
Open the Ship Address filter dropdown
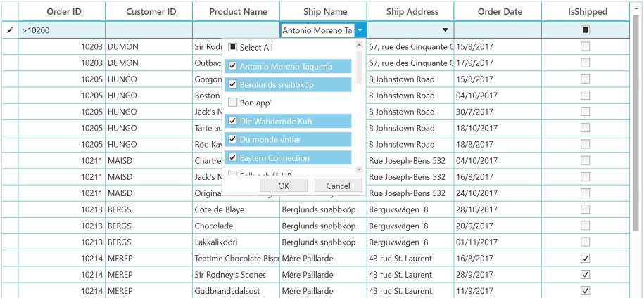[x=445, y=30]
